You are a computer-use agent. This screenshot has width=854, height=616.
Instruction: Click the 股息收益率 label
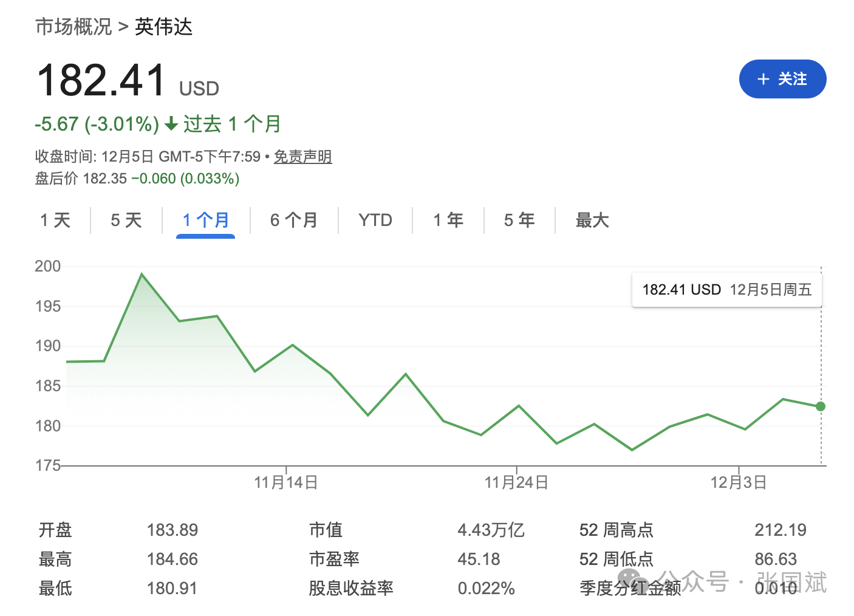click(x=351, y=589)
